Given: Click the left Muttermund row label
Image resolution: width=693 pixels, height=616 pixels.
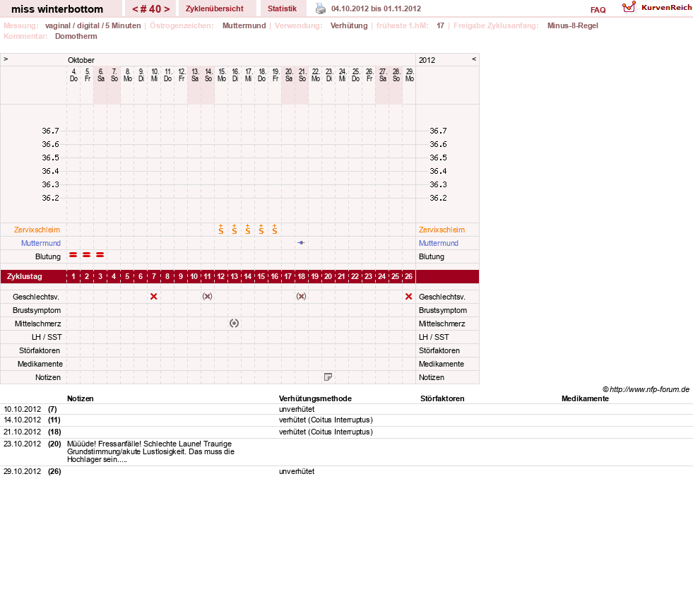Looking at the screenshot, I should (41, 243).
